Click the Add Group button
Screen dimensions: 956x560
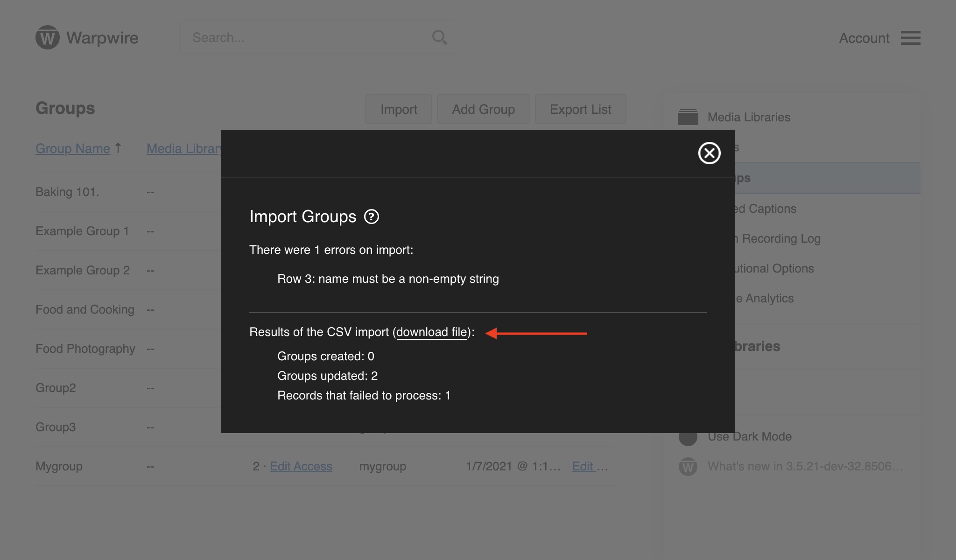(x=483, y=109)
